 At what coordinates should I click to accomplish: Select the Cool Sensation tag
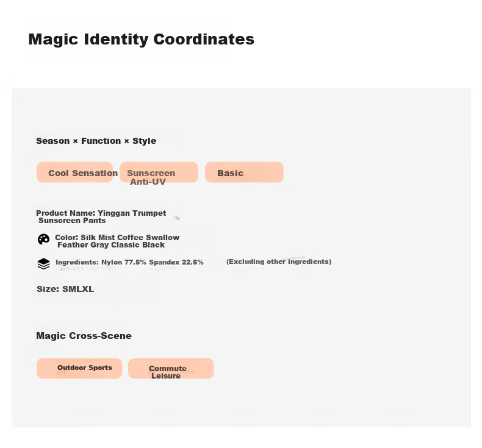tap(74, 172)
